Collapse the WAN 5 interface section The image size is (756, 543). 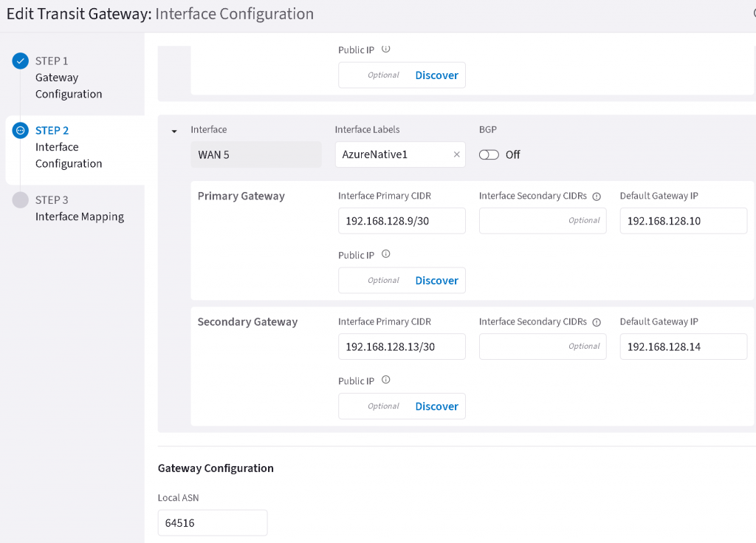click(174, 132)
